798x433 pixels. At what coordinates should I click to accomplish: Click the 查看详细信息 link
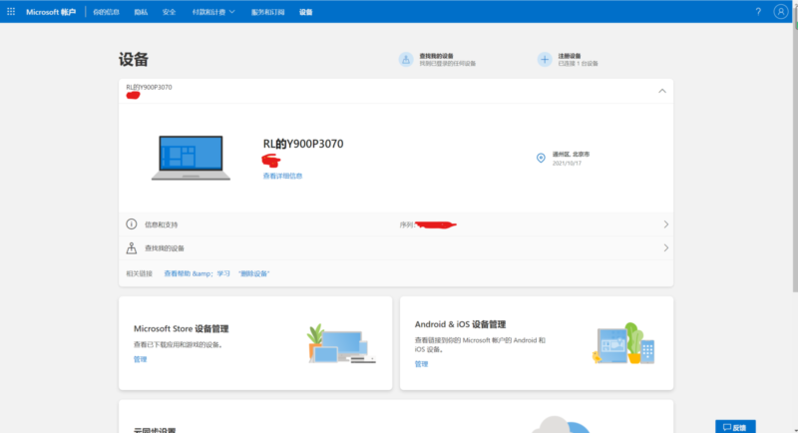282,175
